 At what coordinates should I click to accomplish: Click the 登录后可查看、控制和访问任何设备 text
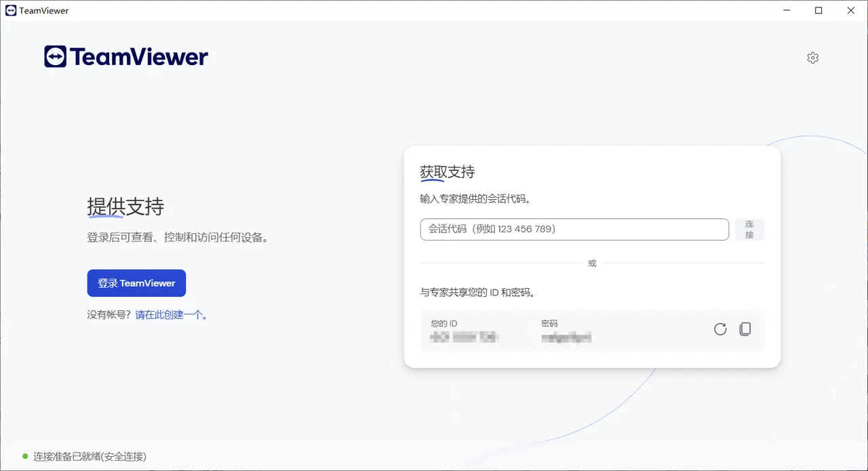pos(178,238)
